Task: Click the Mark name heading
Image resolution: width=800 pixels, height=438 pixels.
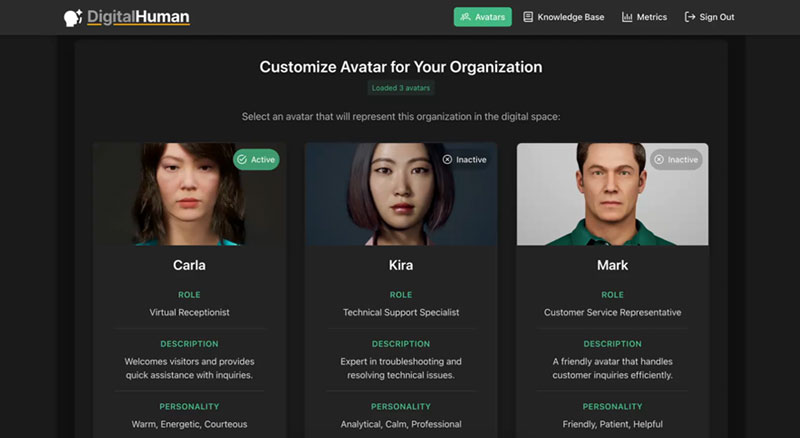Action: pyautogui.click(x=613, y=265)
